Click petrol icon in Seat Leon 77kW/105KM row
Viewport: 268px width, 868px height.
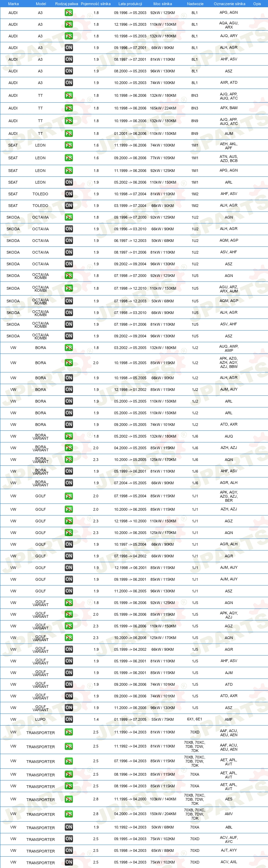tap(69, 158)
